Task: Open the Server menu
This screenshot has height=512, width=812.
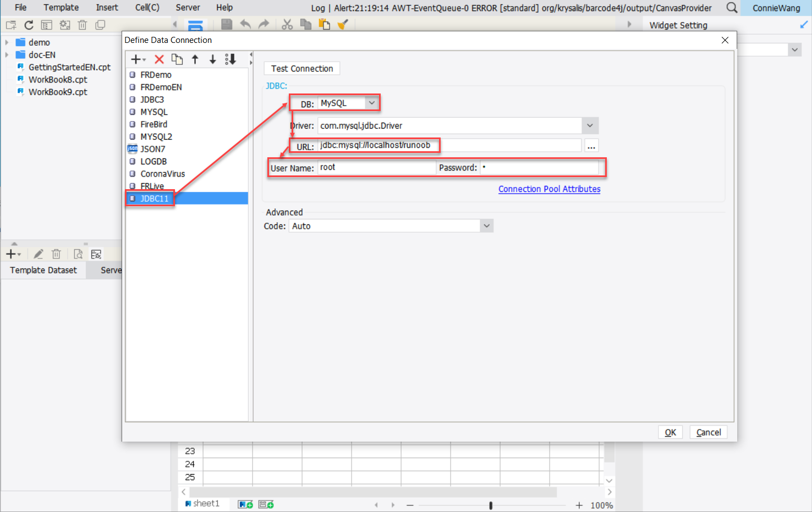Action: [x=188, y=7]
